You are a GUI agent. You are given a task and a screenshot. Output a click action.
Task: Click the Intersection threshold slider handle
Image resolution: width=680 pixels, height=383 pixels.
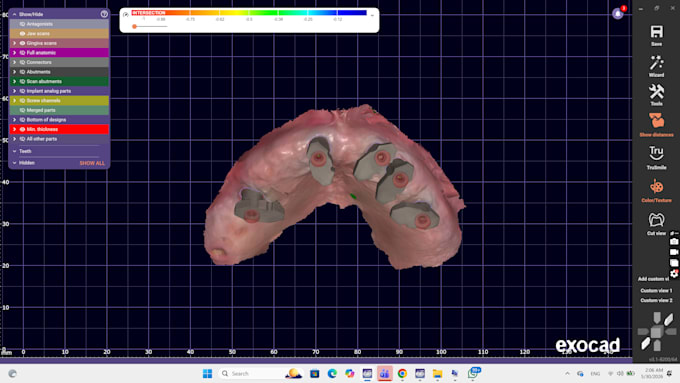pos(134,26)
